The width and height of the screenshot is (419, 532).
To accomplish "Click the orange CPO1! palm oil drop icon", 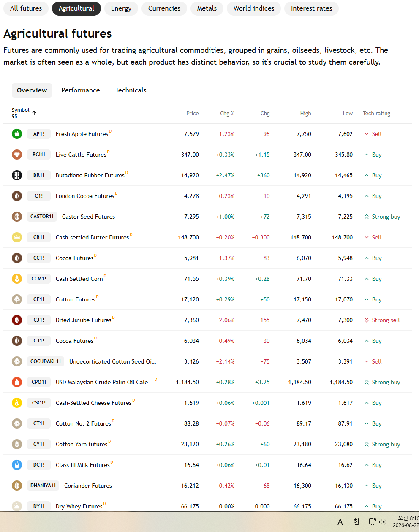I will click(17, 382).
